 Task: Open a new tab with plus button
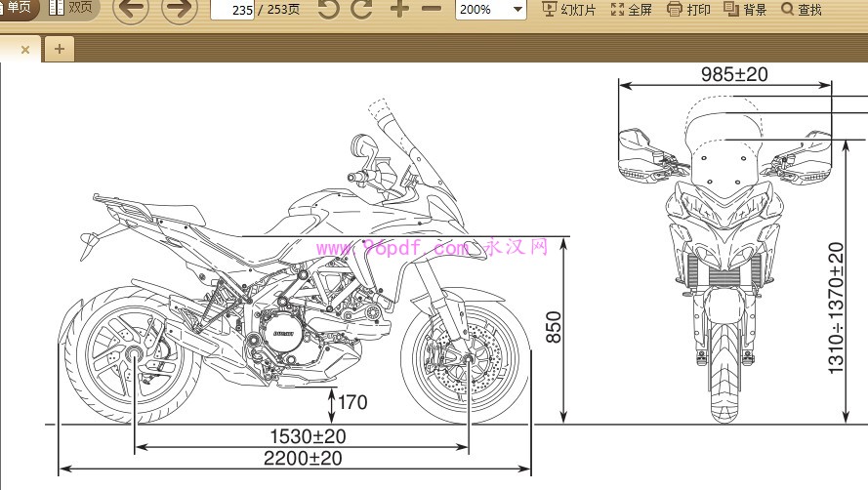click(60, 49)
